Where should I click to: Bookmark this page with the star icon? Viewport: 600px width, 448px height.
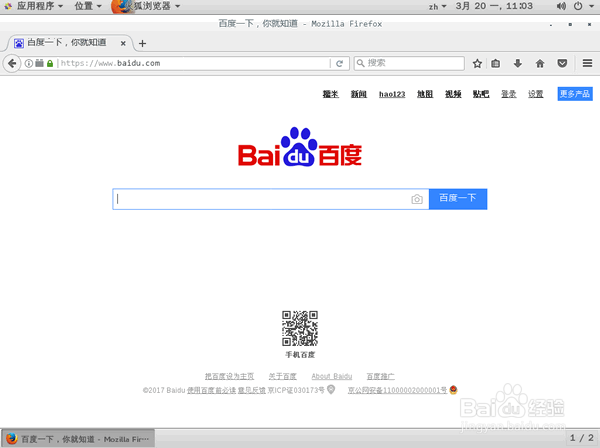pyautogui.click(x=477, y=64)
